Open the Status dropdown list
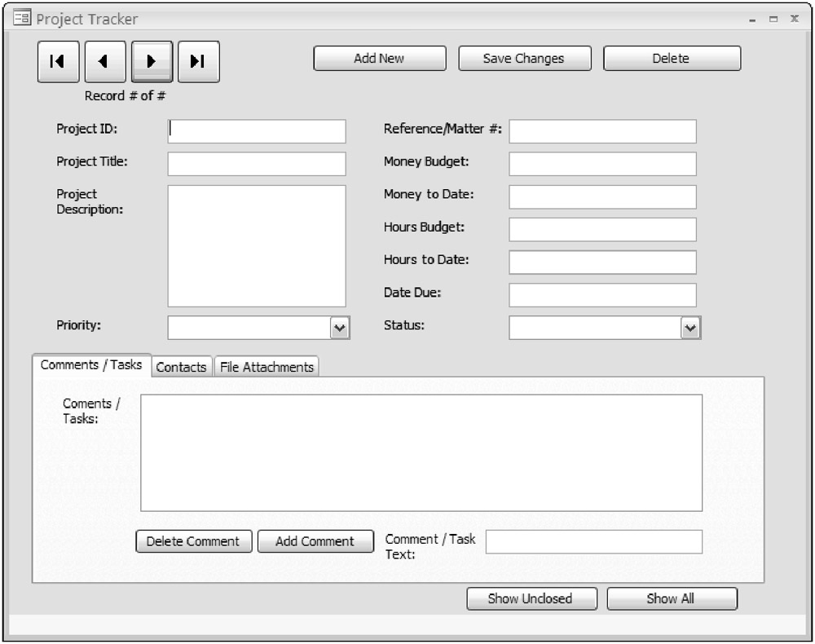This screenshot has width=815, height=644. (x=690, y=328)
